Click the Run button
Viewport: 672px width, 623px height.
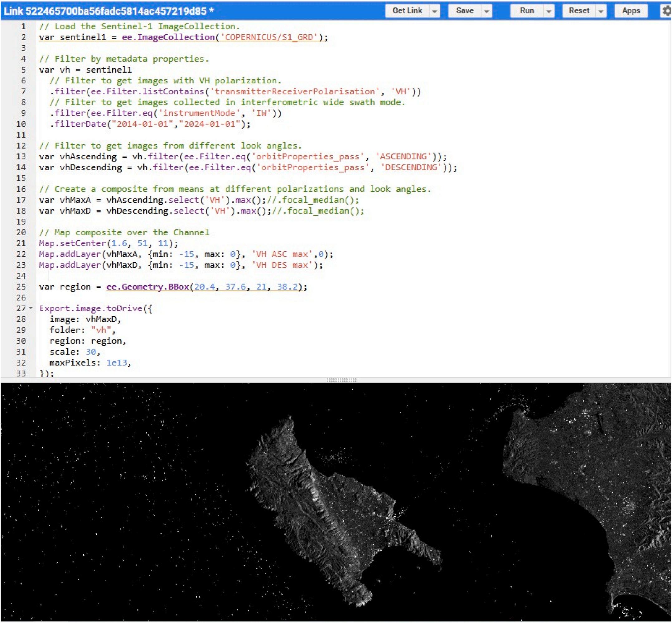[x=526, y=11]
